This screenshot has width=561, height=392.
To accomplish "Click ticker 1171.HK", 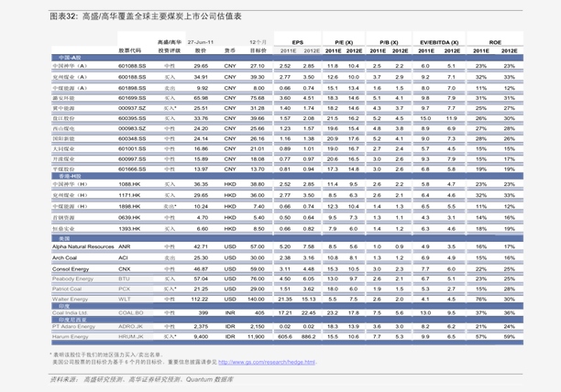I will (x=129, y=195).
